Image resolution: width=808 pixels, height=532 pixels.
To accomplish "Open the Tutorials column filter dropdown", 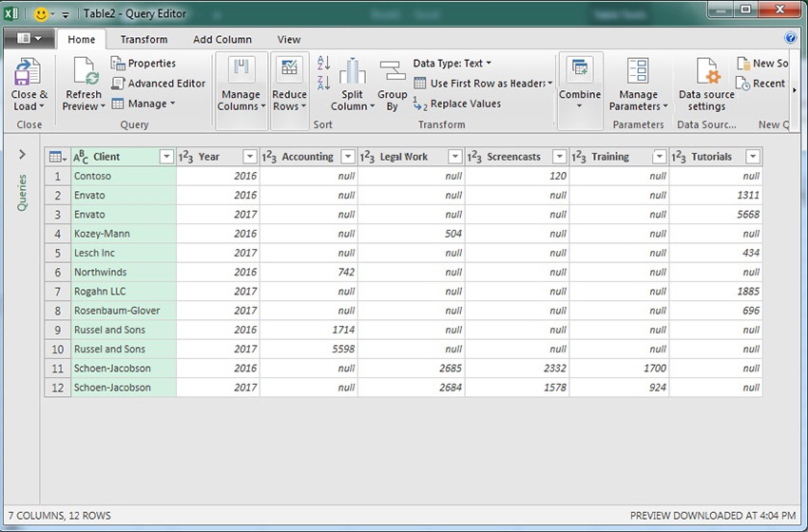I will [753, 157].
